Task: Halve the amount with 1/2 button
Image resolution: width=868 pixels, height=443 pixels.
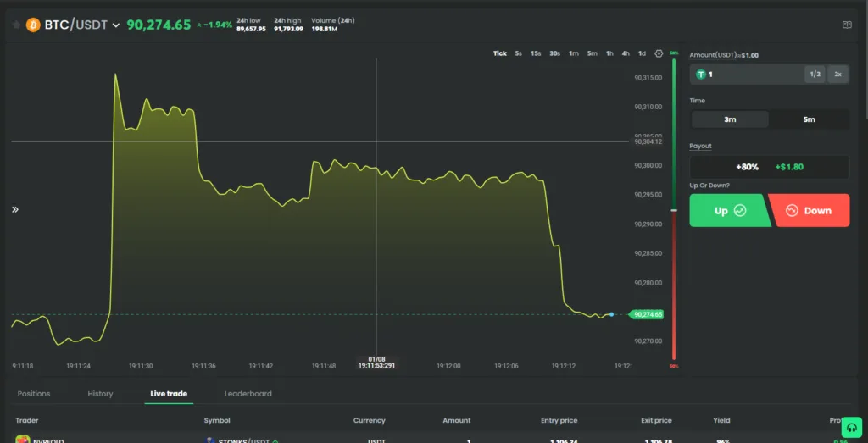Action: click(815, 75)
